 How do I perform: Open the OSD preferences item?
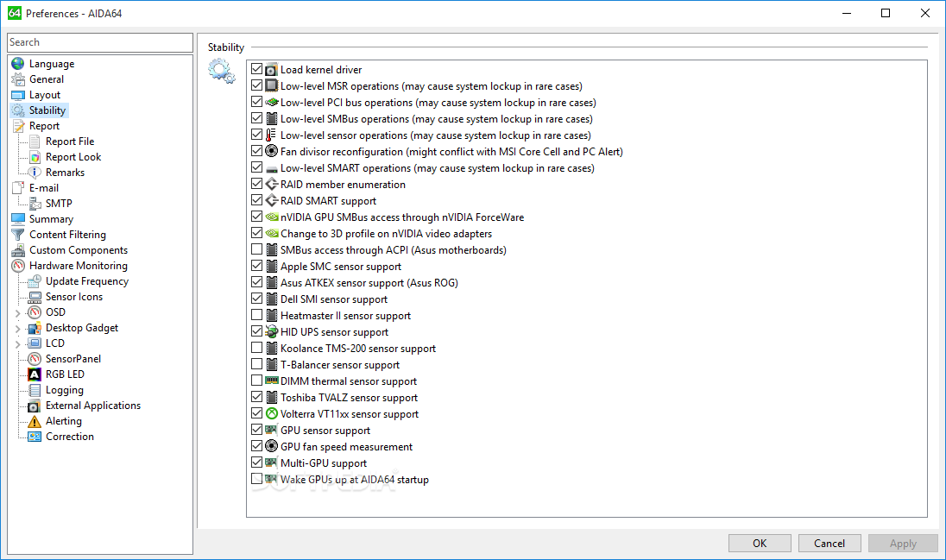55,312
